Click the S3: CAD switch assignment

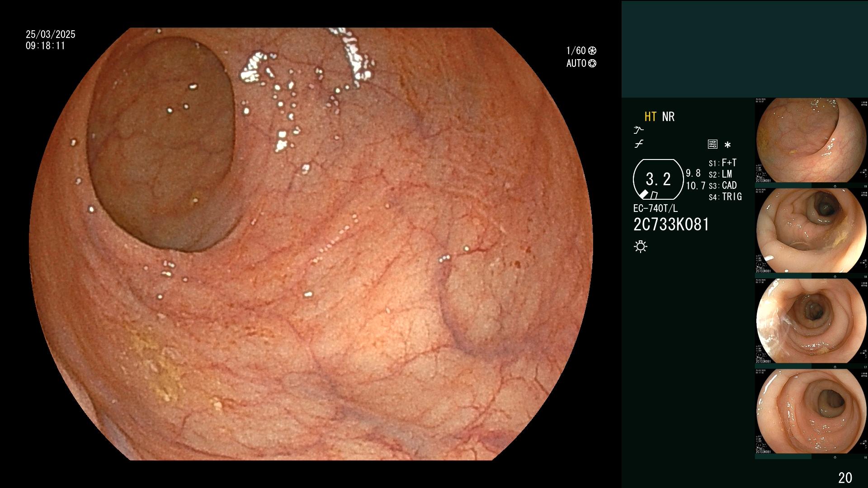pyautogui.click(x=723, y=186)
